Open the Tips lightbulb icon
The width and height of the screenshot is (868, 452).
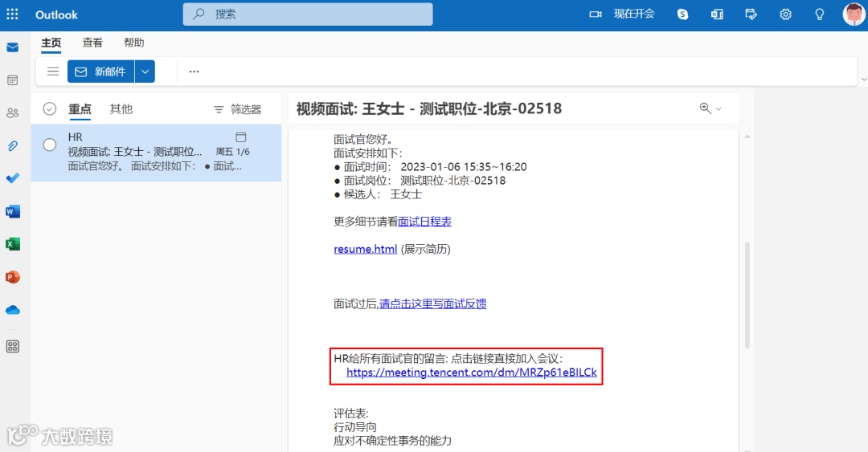coord(820,14)
